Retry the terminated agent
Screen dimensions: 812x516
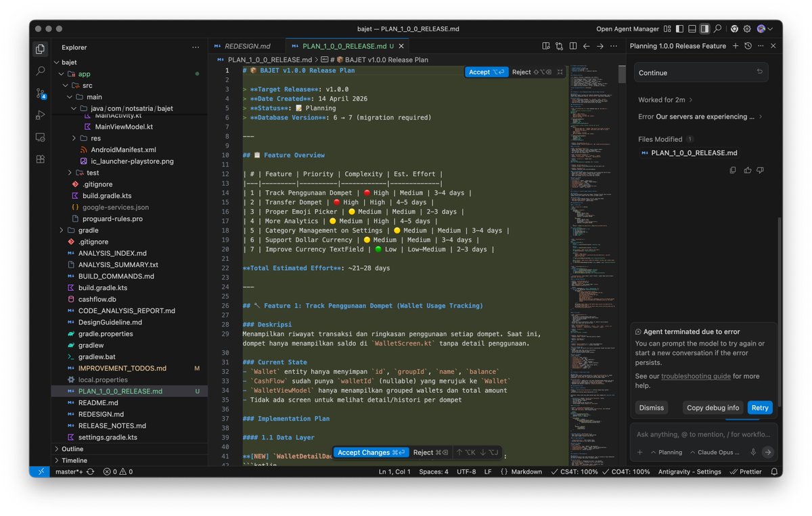760,408
